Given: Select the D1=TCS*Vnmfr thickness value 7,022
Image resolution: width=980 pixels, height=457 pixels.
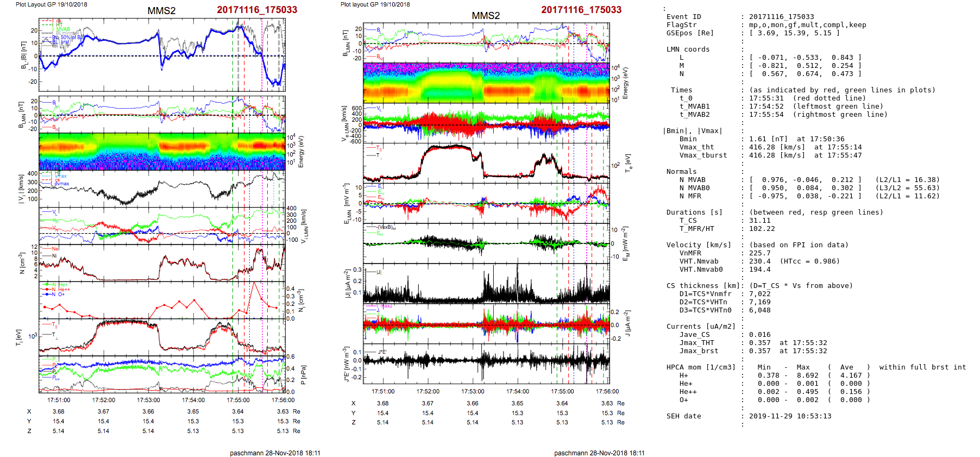Looking at the screenshot, I should click(760, 294).
